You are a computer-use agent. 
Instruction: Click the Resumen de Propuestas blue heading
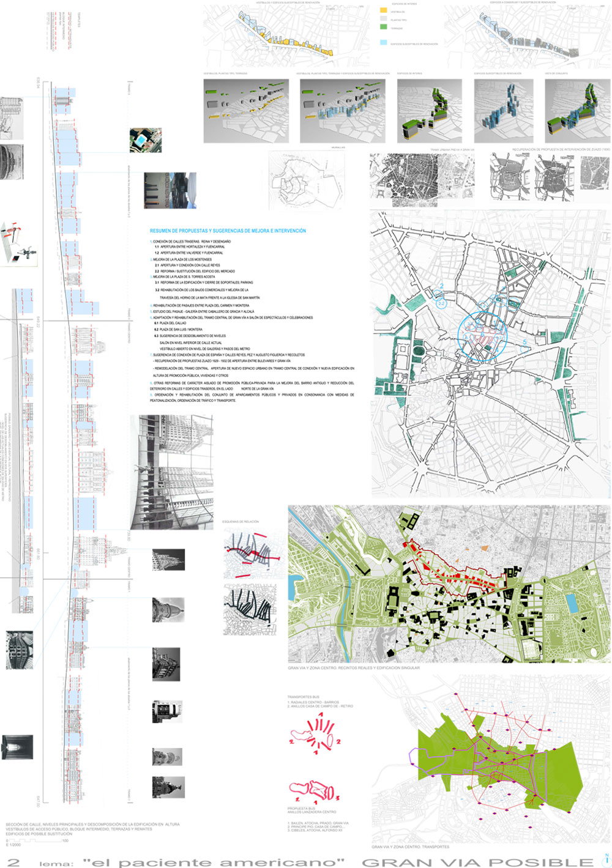pyautogui.click(x=228, y=231)
